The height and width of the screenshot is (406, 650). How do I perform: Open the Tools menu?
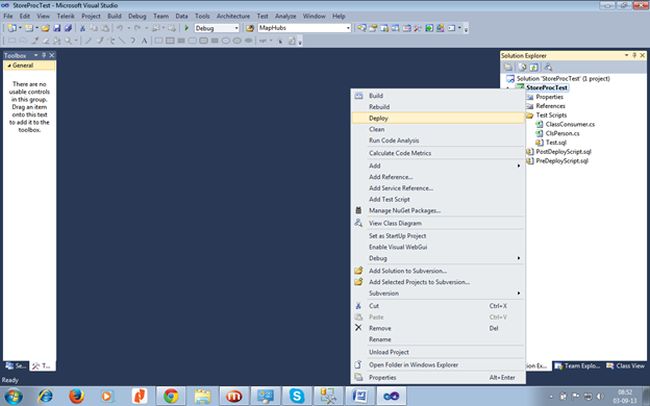click(202, 16)
